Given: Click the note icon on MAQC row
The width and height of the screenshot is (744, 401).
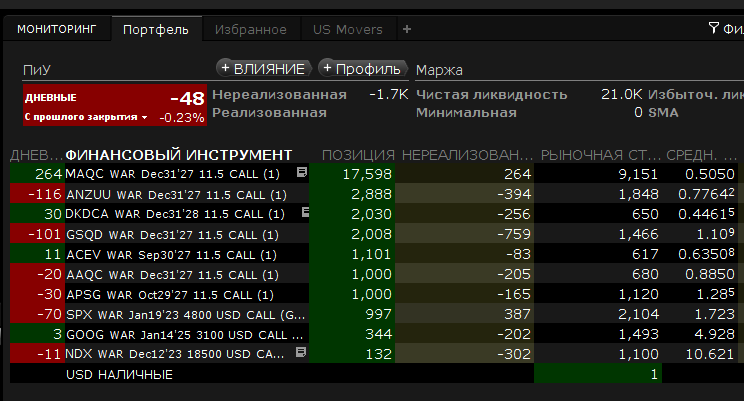Looking at the screenshot, I should 302,173.
